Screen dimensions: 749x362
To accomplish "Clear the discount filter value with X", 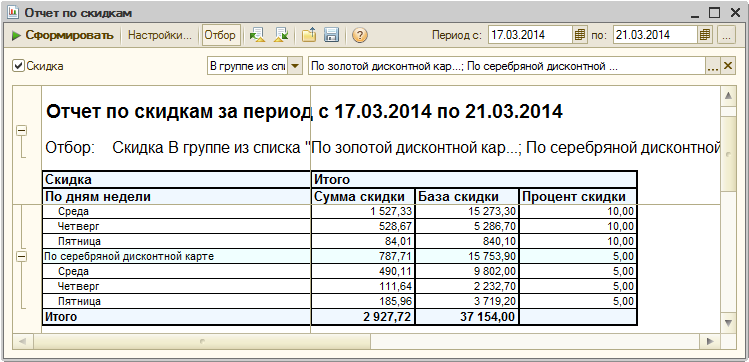I will pyautogui.click(x=728, y=66).
